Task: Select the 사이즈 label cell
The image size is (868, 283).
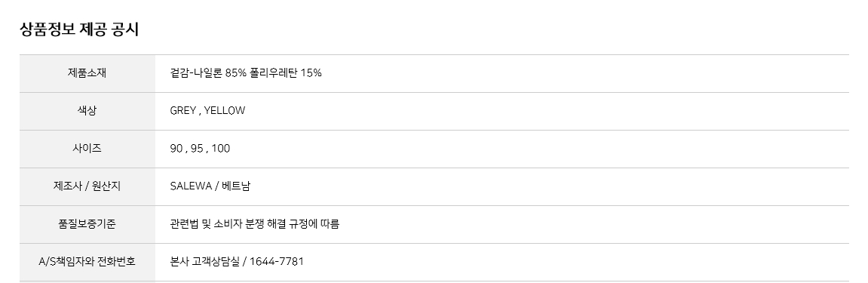Action: click(87, 149)
